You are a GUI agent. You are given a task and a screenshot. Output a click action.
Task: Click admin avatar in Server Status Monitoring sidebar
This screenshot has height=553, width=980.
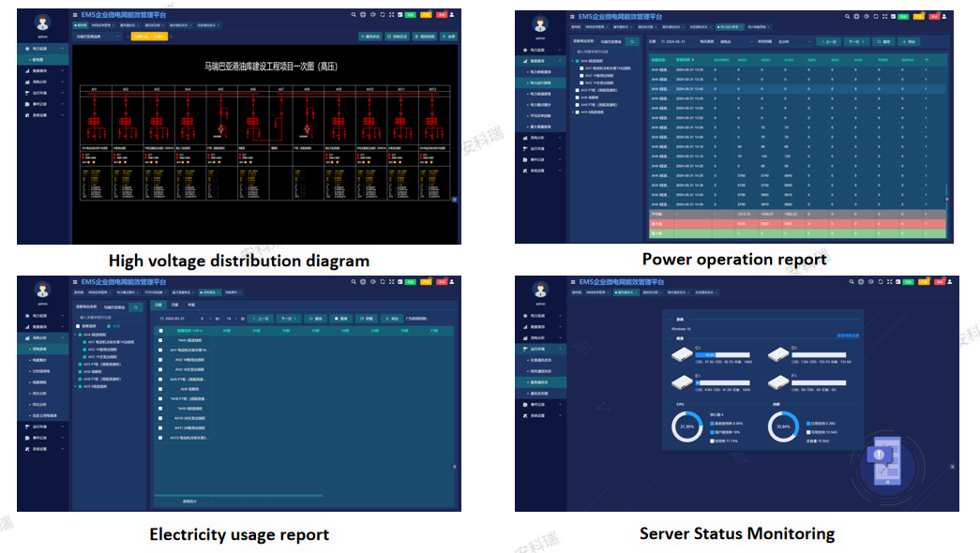point(539,291)
